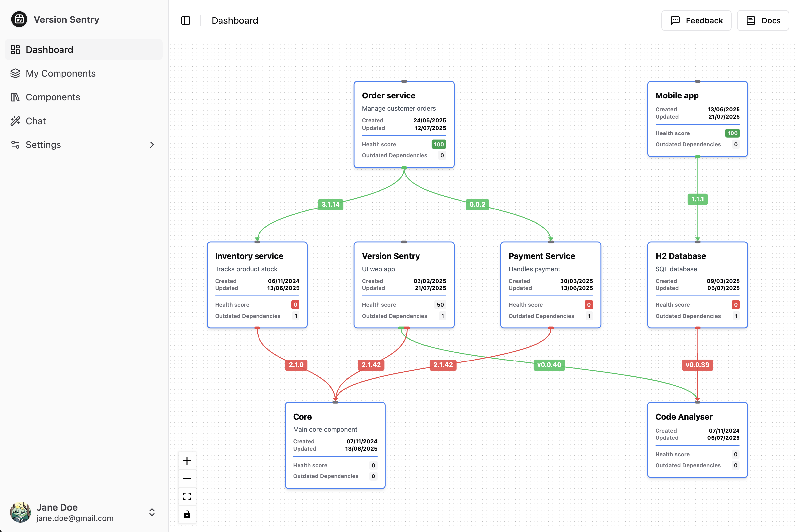Zoom out with the minus control

[187, 478]
